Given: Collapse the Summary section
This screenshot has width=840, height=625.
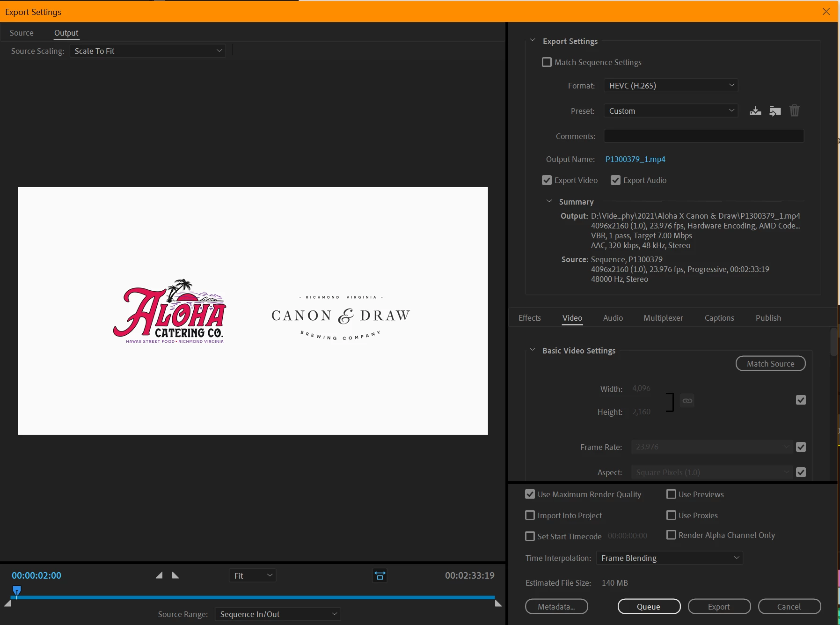Looking at the screenshot, I should coord(549,201).
